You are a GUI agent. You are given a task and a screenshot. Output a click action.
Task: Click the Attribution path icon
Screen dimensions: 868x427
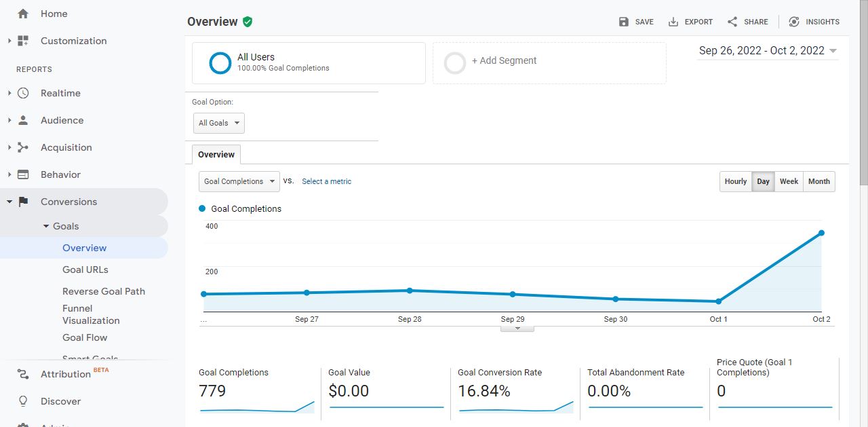pos(23,374)
